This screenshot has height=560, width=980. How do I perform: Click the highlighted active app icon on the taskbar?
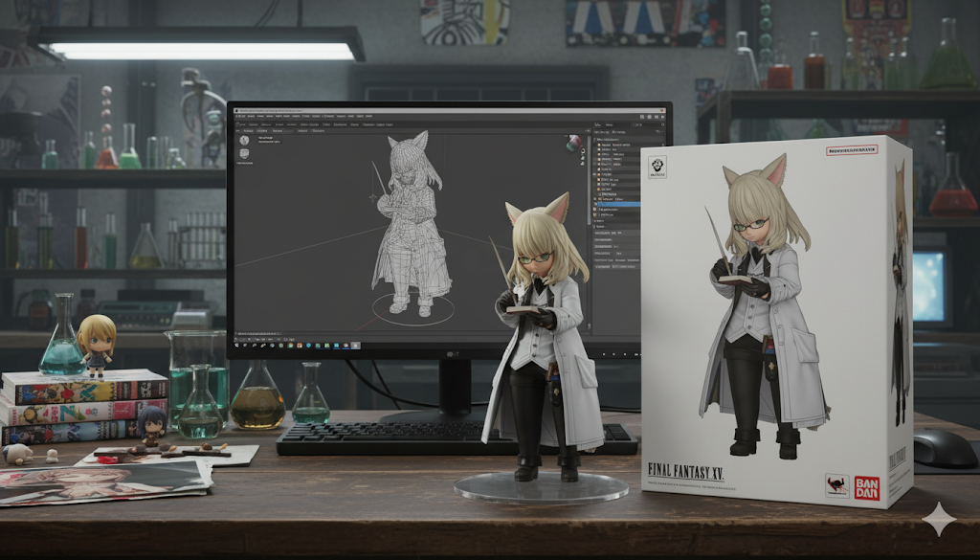pos(355,345)
